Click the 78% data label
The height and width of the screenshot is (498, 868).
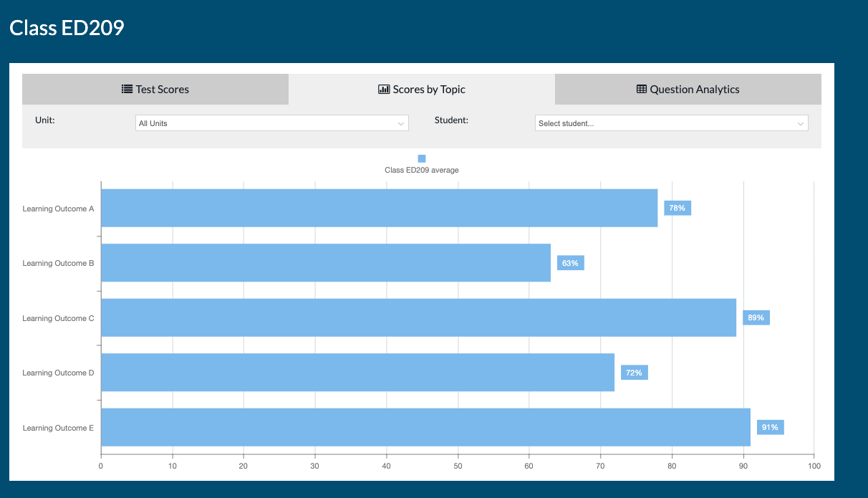point(677,209)
